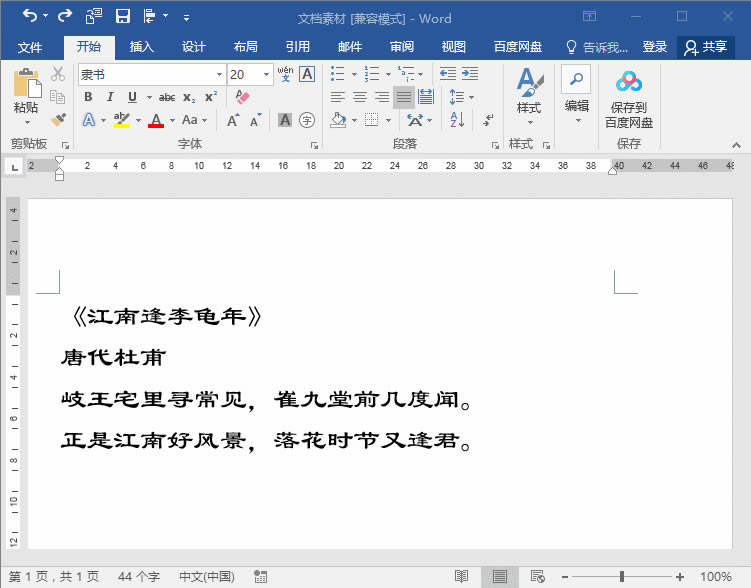Open font dialog launcher in 字体 group

tap(314, 145)
